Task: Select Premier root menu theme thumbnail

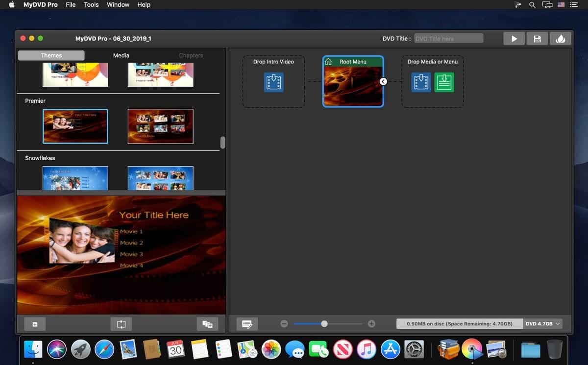Action: click(x=75, y=126)
